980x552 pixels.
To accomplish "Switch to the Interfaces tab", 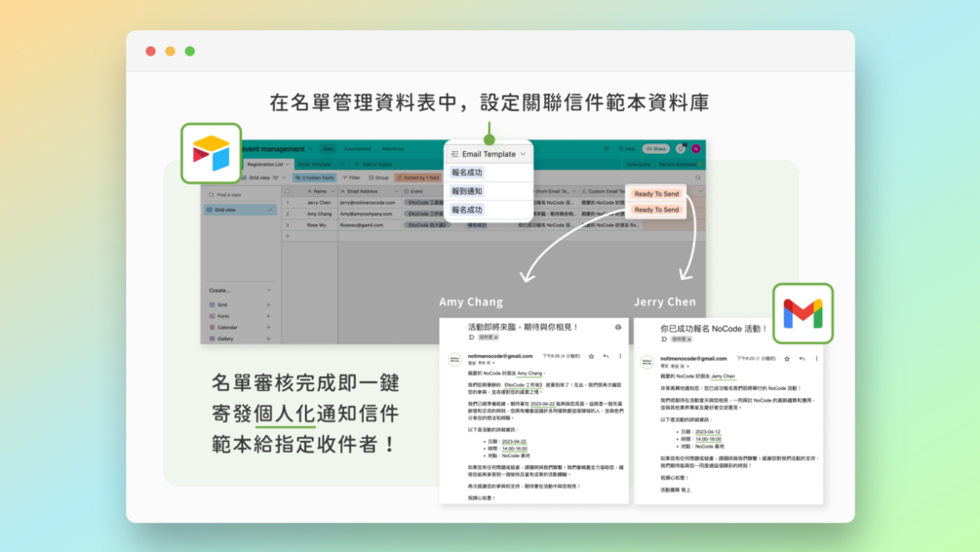I will click(x=393, y=149).
